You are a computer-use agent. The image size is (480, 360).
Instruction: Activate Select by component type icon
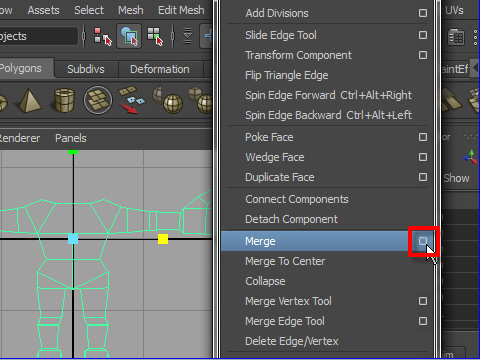(x=155, y=36)
